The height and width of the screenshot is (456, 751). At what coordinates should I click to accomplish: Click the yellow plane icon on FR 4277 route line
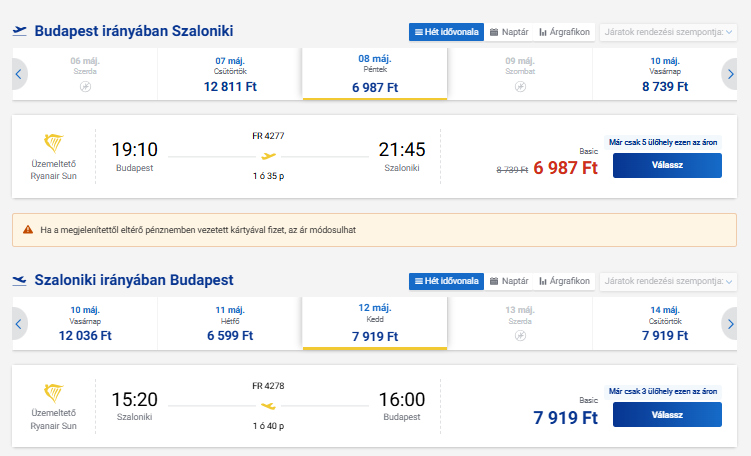pos(268,156)
